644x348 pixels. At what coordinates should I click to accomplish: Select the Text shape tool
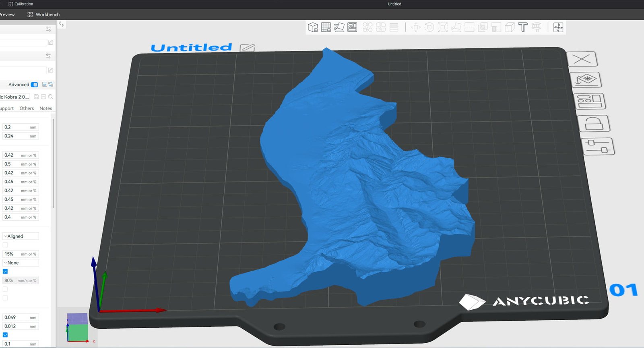pyautogui.click(x=523, y=27)
